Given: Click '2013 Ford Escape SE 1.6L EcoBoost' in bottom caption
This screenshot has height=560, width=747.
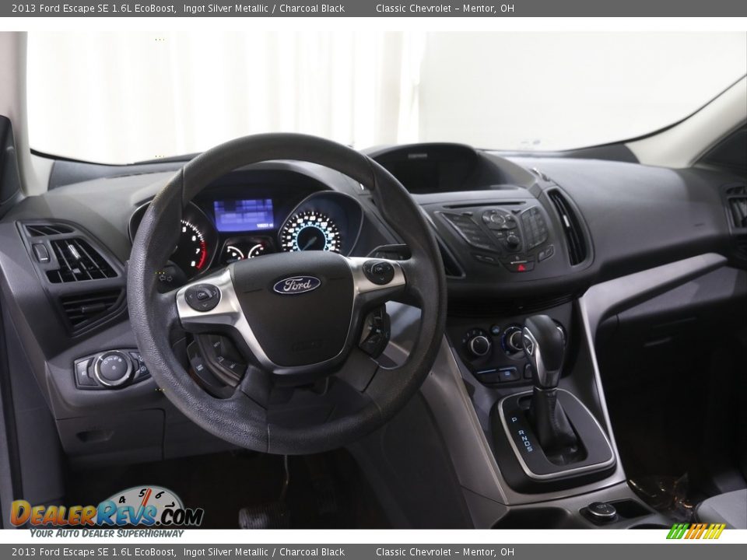Looking at the screenshot, I should tap(93, 552).
